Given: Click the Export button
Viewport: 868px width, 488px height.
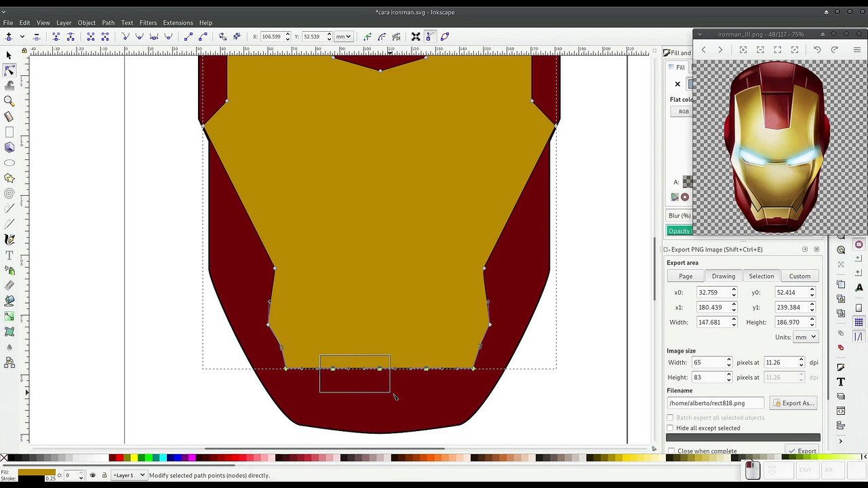Looking at the screenshot, I should pyautogui.click(x=802, y=451).
